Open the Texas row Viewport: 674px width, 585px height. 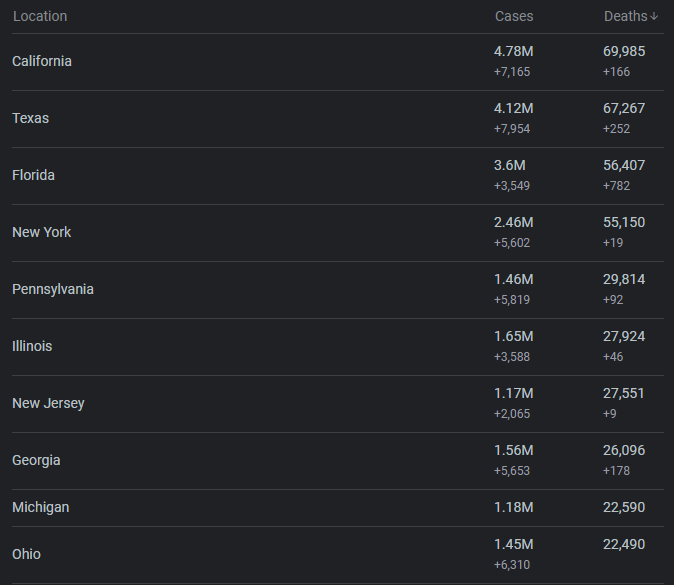[x=338, y=119]
